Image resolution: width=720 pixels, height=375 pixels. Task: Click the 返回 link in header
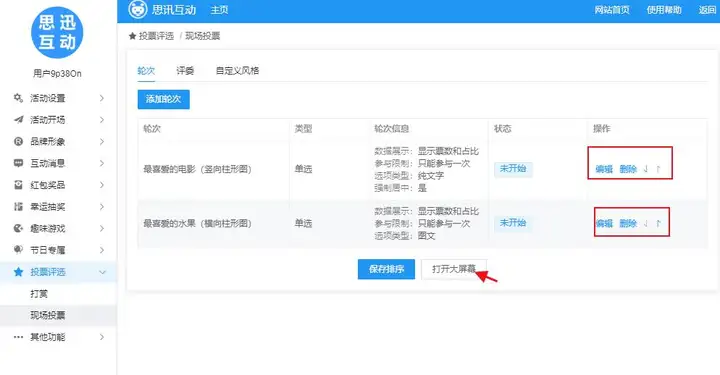(707, 10)
